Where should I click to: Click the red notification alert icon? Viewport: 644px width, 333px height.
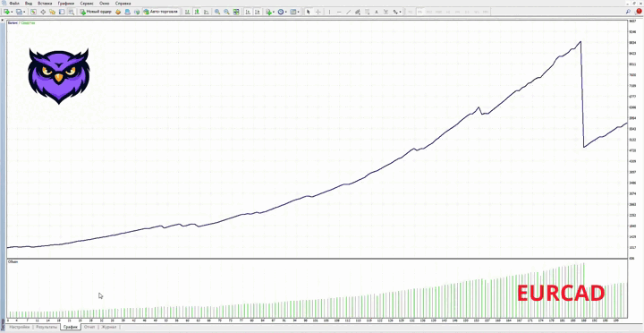[639, 12]
